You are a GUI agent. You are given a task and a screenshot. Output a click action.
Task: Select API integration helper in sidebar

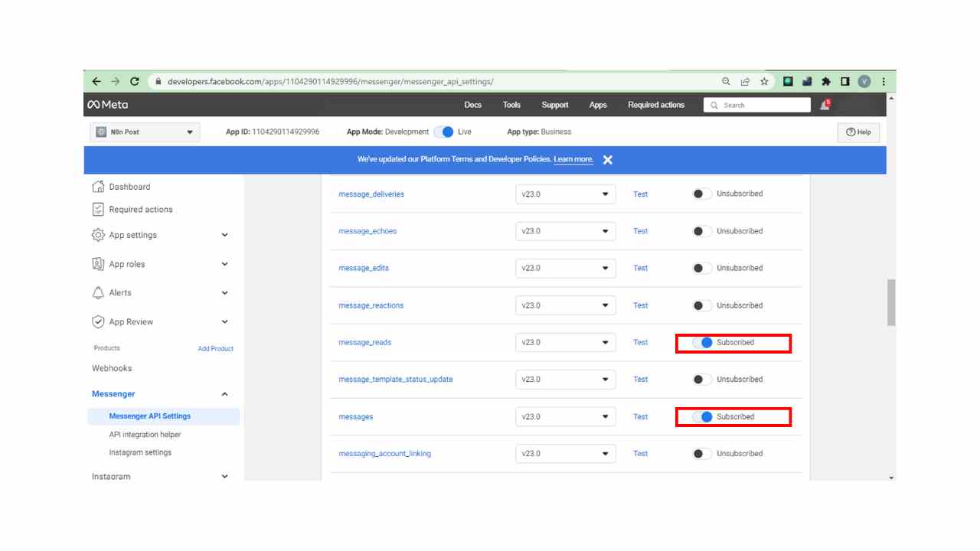click(x=145, y=435)
